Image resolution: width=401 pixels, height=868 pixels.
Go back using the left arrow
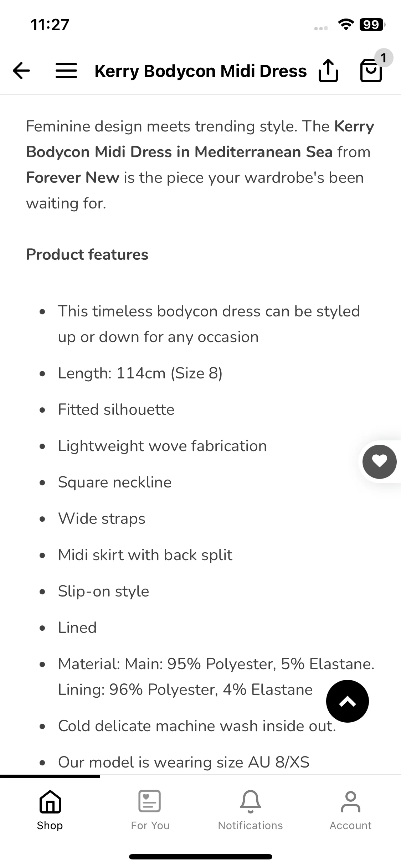[21, 71]
